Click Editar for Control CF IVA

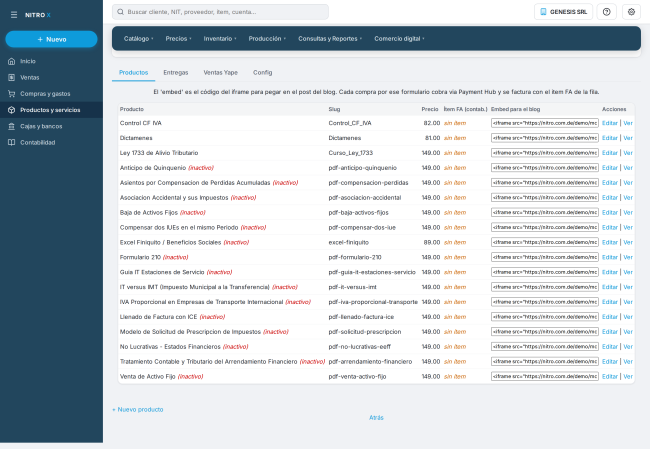pos(609,123)
